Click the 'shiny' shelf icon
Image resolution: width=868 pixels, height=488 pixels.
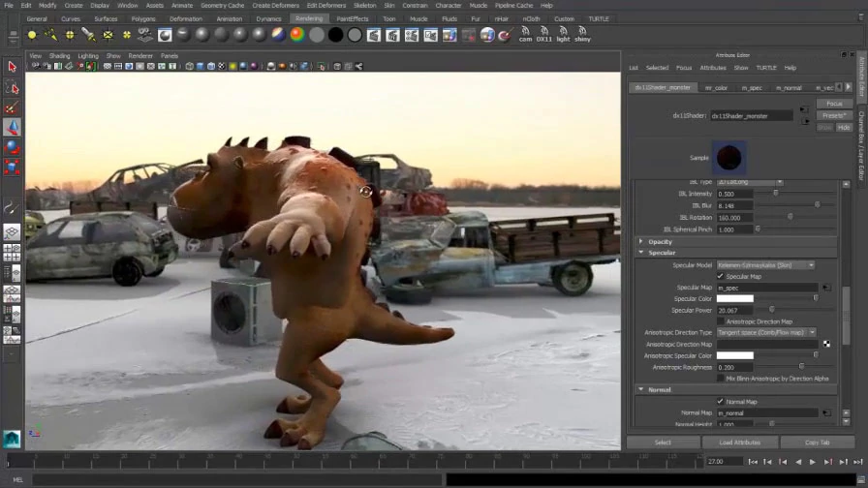click(x=582, y=35)
